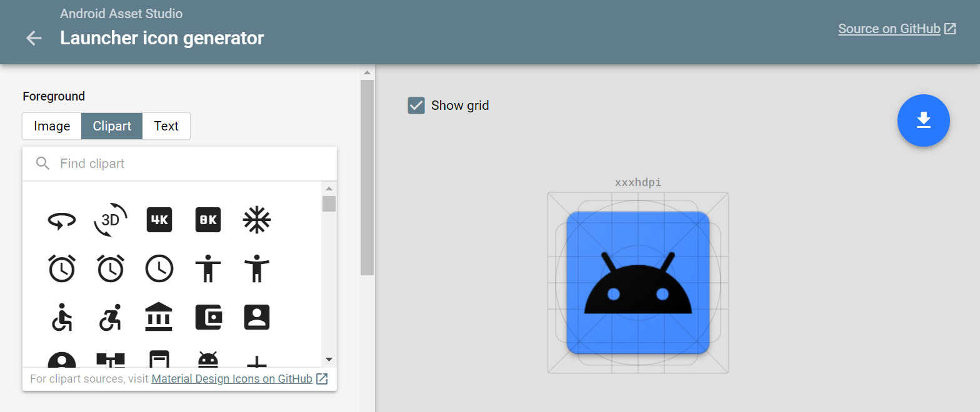Choose the 360 rotation arrow clipart
This screenshot has height=412, width=980.
click(x=62, y=220)
